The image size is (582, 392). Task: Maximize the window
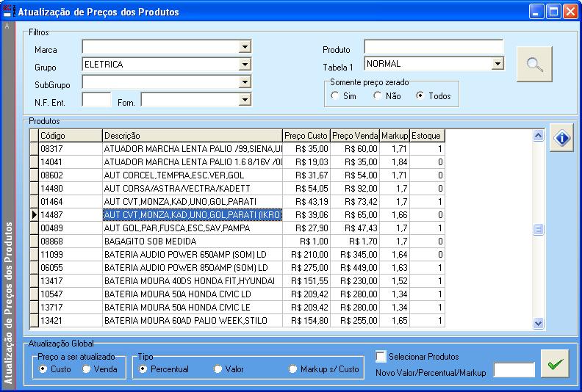pyautogui.click(x=553, y=11)
